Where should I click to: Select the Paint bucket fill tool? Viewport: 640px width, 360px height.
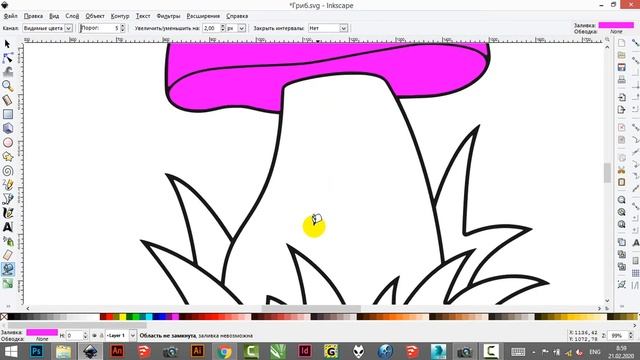pos(7,269)
